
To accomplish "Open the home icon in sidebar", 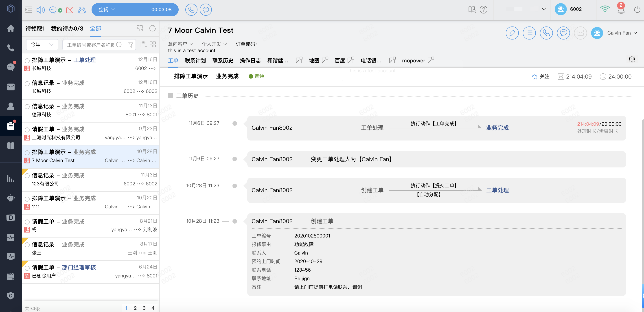I will 11,28.
